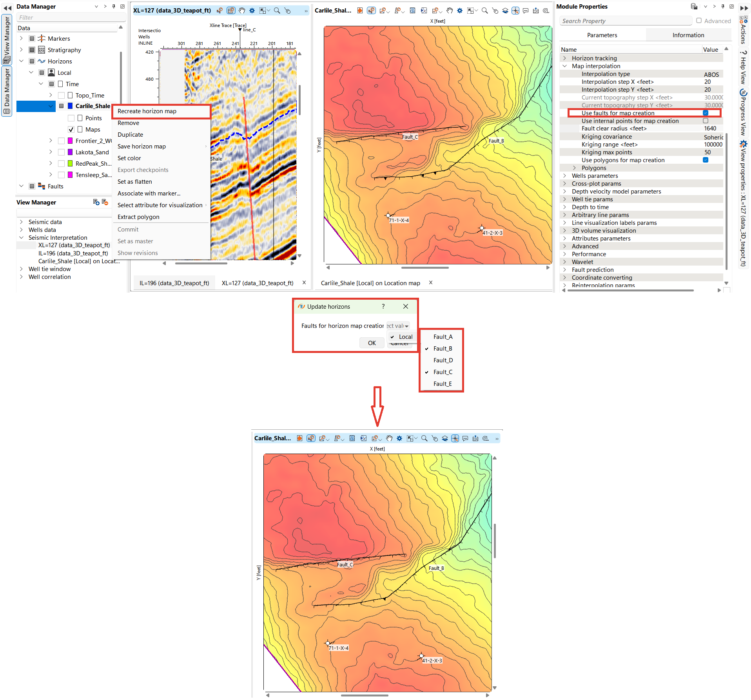Screen dimensions: 751x700
Task: Select RedPeak_Sh green color swatch in Horizons tree
Action: (x=70, y=163)
